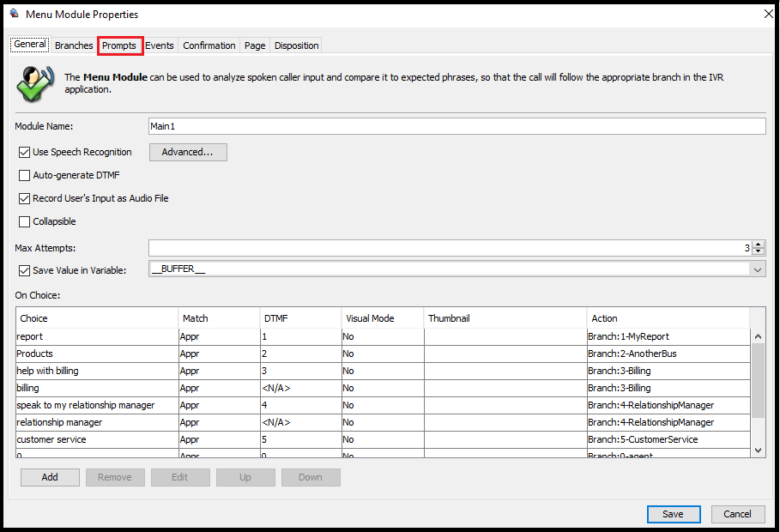This screenshot has width=780, height=532.
Task: Click the Menu Module speech icon
Action: coord(34,83)
